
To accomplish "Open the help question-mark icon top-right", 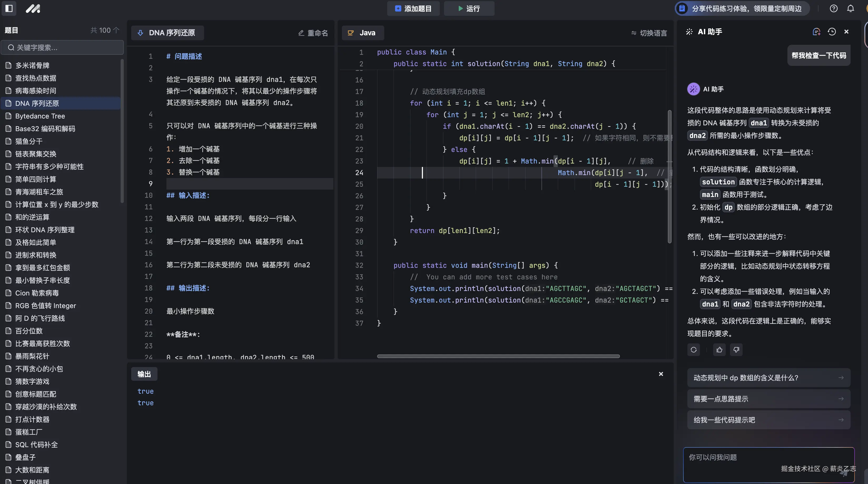I will 834,8.
